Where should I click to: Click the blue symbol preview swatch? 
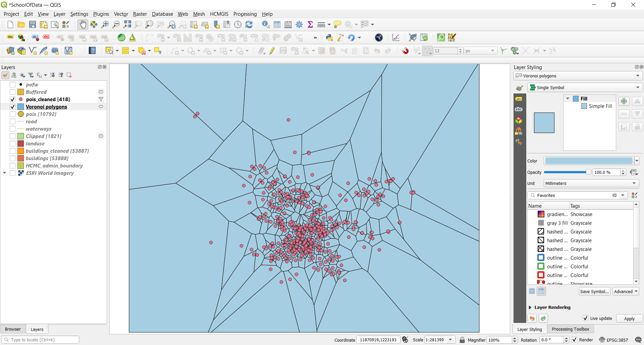click(x=544, y=123)
